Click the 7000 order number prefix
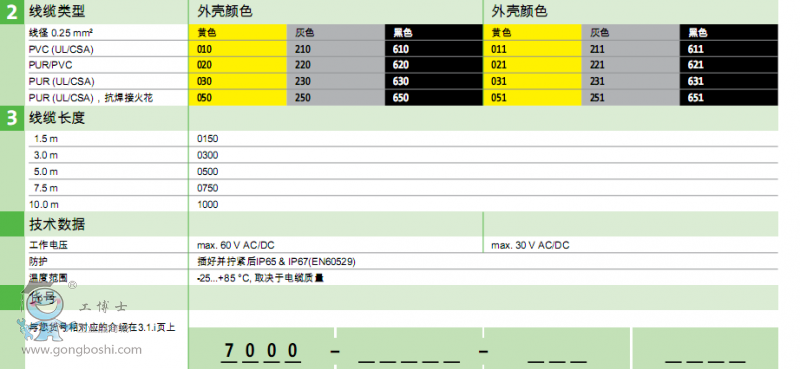The image size is (800, 369). (x=261, y=351)
